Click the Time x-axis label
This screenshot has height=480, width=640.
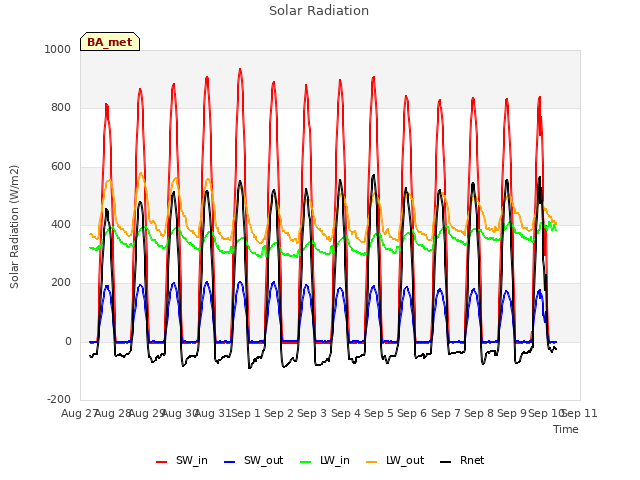566,429
